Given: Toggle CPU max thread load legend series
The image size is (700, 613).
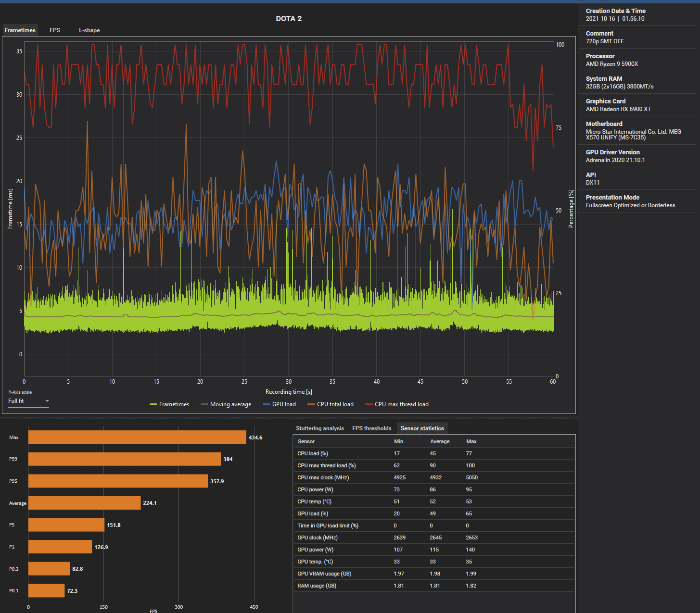Looking at the screenshot, I should tap(397, 404).
